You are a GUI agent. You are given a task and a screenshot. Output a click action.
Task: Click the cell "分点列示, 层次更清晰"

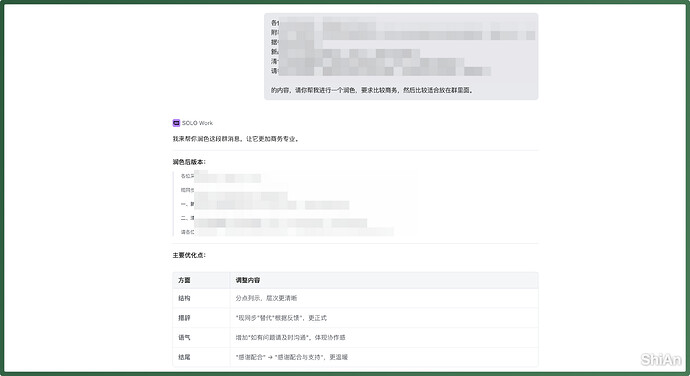[384, 298]
